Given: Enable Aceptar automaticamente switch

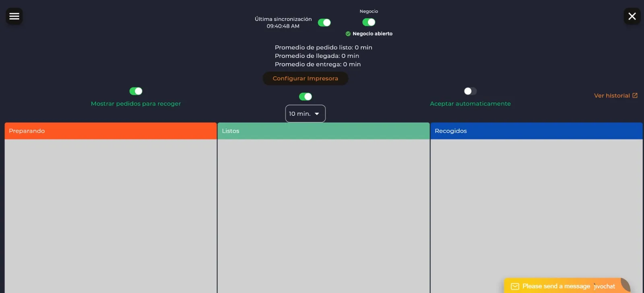Looking at the screenshot, I should [x=470, y=91].
